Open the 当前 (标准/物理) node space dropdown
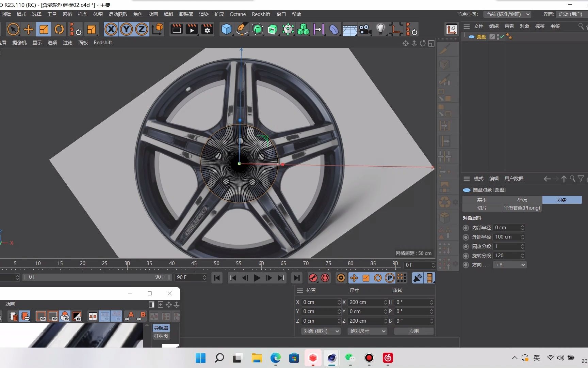The width and height of the screenshot is (588, 368). pyautogui.click(x=507, y=14)
